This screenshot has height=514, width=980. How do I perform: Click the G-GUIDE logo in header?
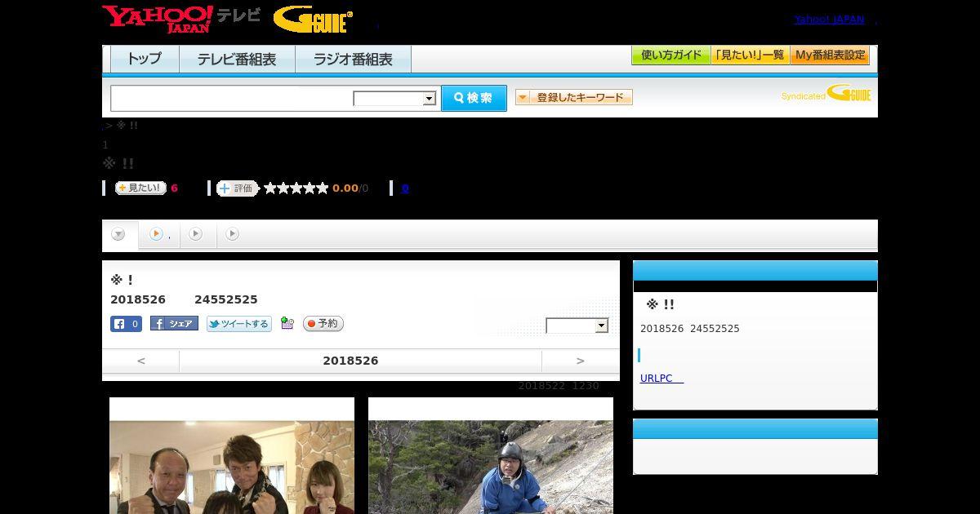(x=313, y=20)
